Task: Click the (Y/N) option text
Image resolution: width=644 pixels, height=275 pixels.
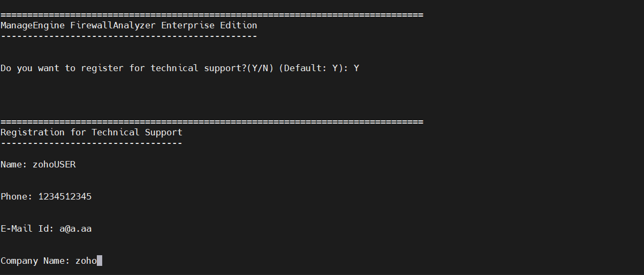Action: click(x=260, y=68)
